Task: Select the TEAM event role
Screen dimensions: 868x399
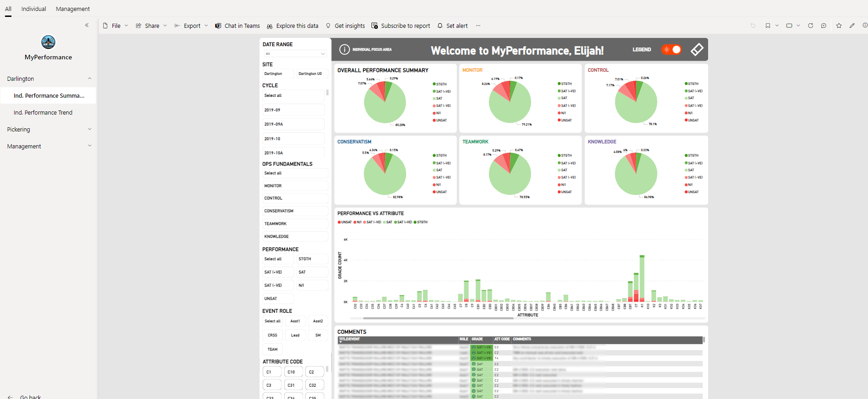Action: 273,349
